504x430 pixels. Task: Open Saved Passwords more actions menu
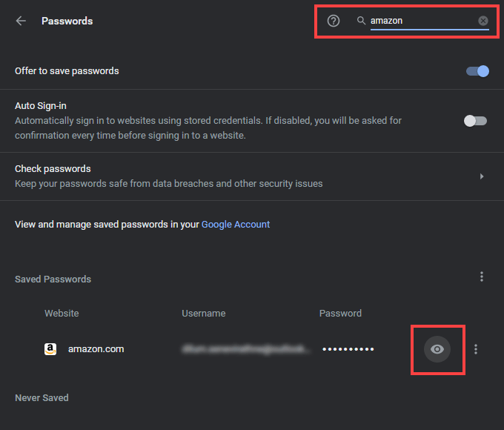[482, 277]
